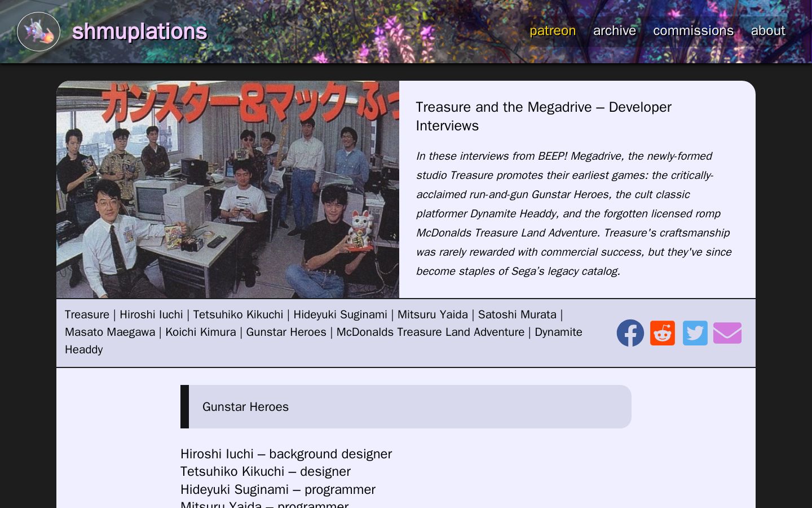The width and height of the screenshot is (812, 508).
Task: Click the shmuplations ship logo icon
Action: pyautogui.click(x=38, y=32)
